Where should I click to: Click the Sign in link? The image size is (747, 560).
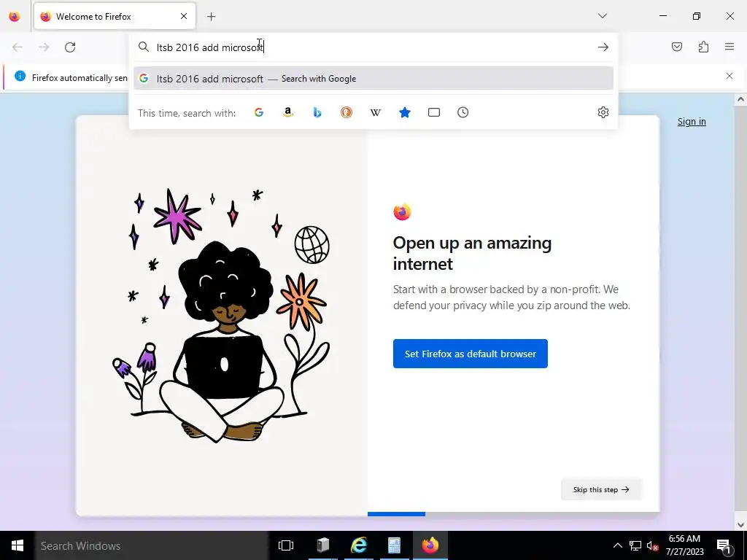(692, 122)
